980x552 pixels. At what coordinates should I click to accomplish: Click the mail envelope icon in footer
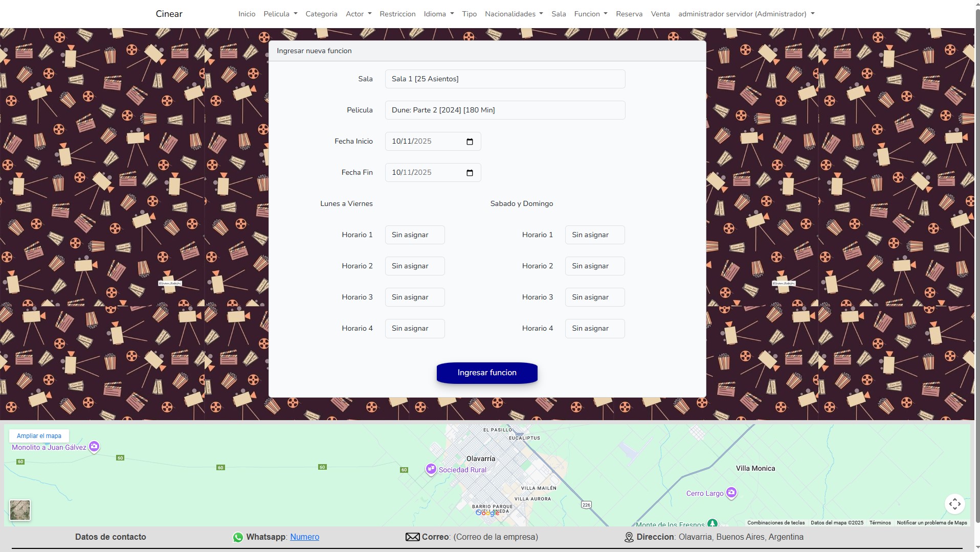point(412,537)
